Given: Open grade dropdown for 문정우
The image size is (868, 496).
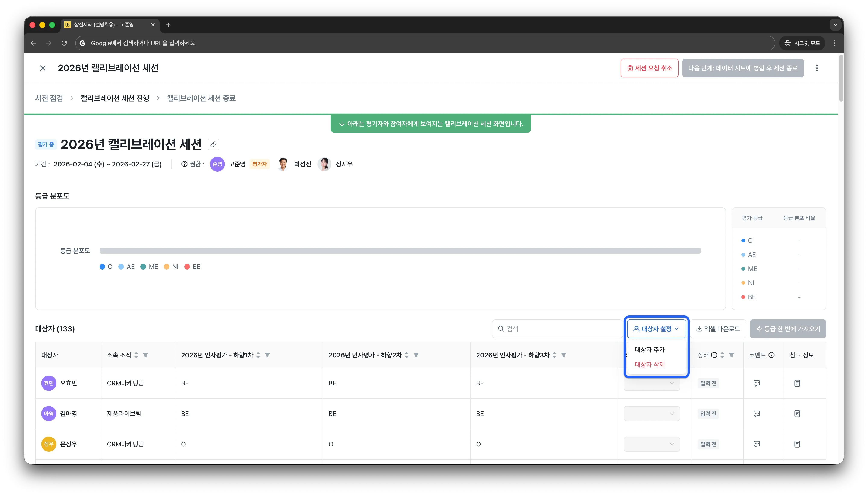Looking at the screenshot, I should point(651,444).
